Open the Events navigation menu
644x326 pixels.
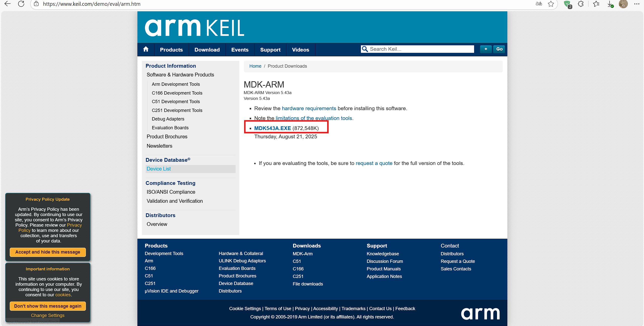click(x=240, y=50)
